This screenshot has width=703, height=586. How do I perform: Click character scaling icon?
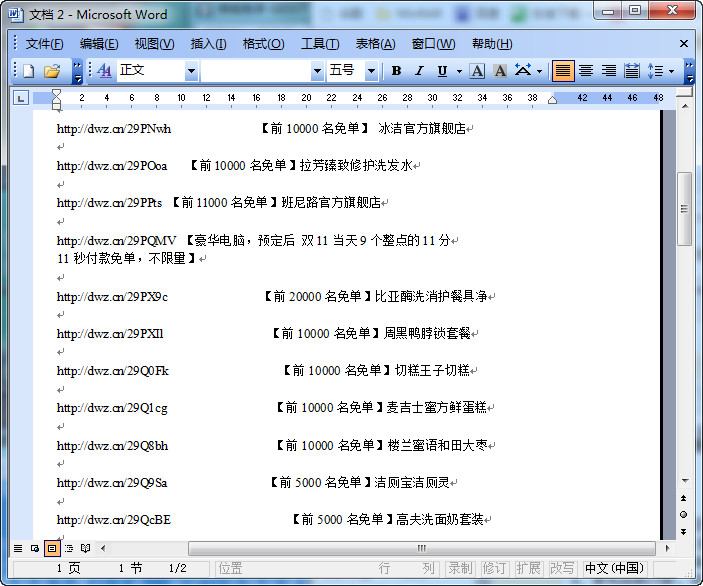click(x=523, y=71)
